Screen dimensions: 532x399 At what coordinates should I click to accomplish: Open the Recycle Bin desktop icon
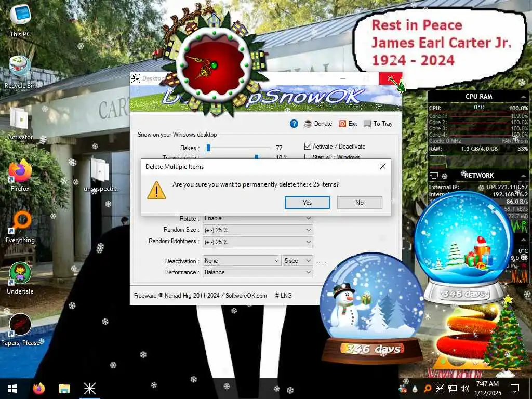(x=20, y=72)
